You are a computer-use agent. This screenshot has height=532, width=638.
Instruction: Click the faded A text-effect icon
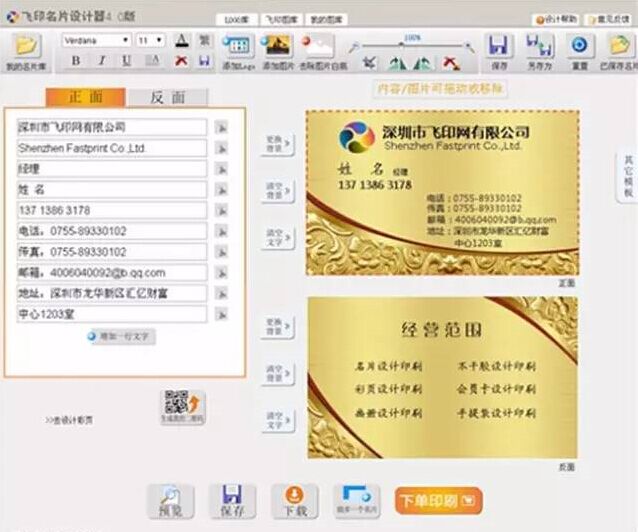tap(152, 61)
